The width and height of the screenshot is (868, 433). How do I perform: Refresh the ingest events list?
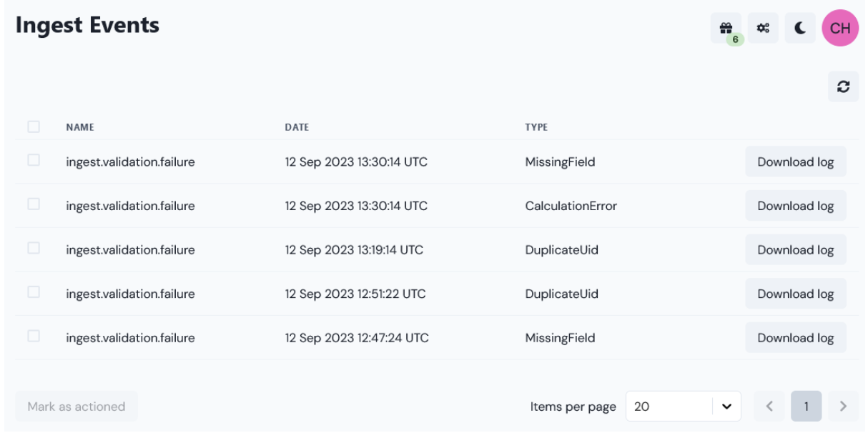844,86
